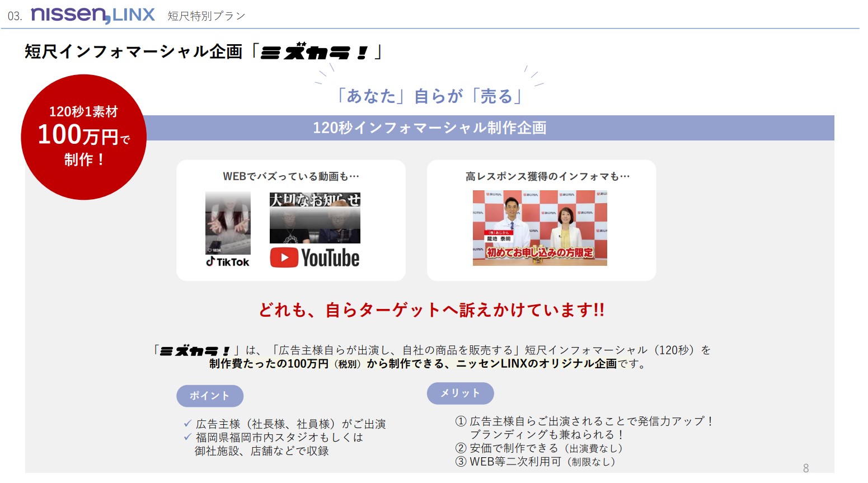Select text 御社施設、店舗などで収録
The width and height of the screenshot is (868, 483).
(x=262, y=451)
